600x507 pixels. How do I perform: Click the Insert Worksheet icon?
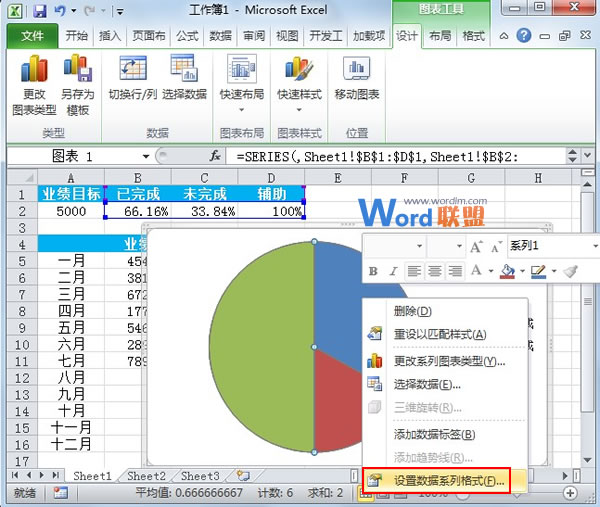point(243,476)
